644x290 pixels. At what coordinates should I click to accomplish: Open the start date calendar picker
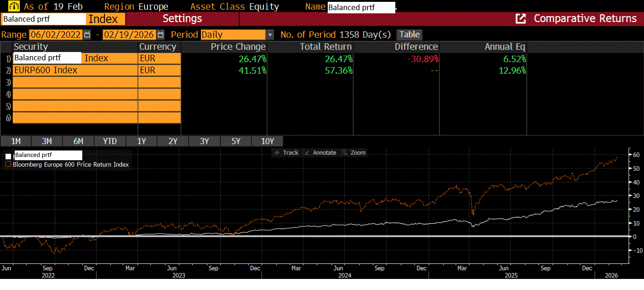point(87,35)
